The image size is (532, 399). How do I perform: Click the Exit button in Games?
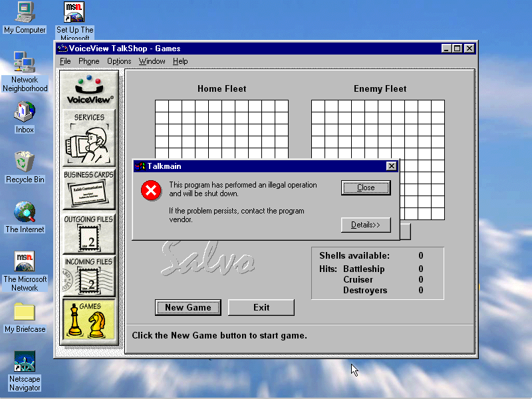tap(261, 307)
